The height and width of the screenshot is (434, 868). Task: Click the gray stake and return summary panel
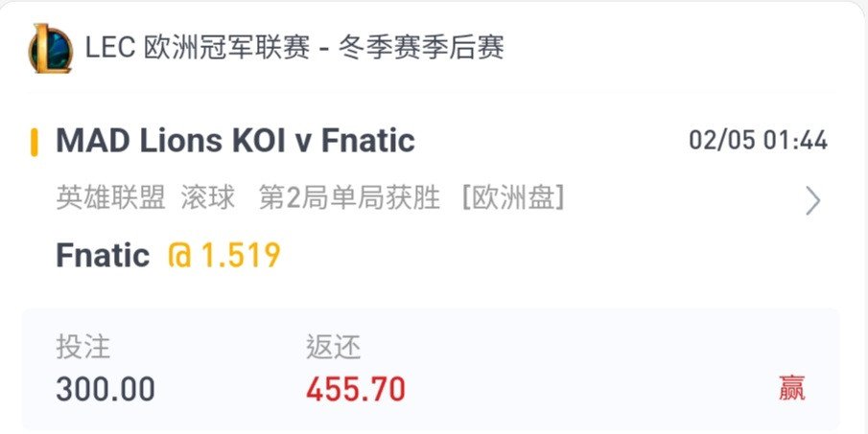tap(432, 369)
